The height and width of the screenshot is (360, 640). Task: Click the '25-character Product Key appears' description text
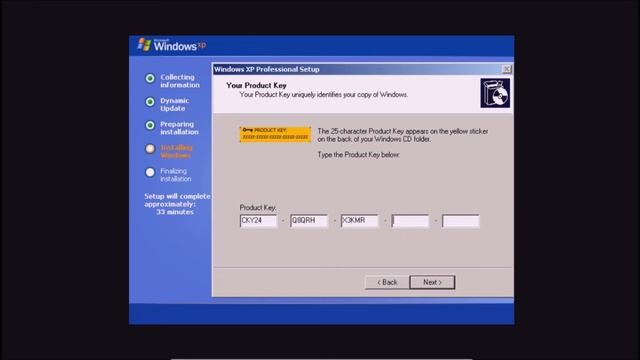click(402, 135)
